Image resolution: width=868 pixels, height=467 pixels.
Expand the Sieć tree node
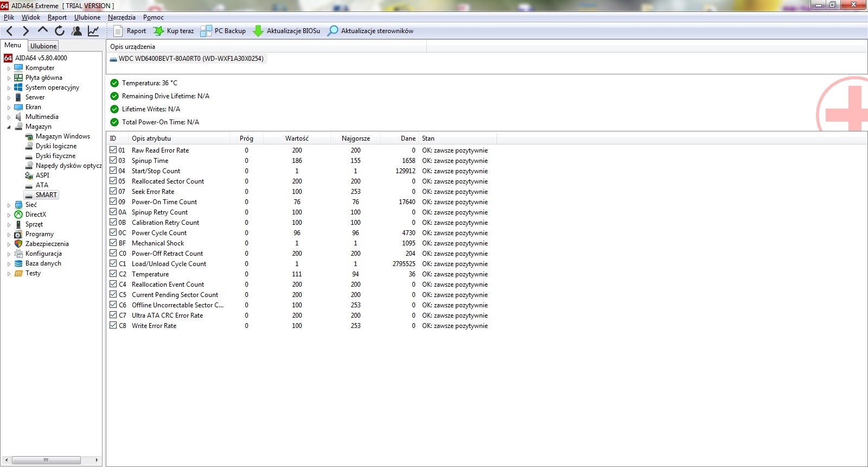(x=9, y=205)
